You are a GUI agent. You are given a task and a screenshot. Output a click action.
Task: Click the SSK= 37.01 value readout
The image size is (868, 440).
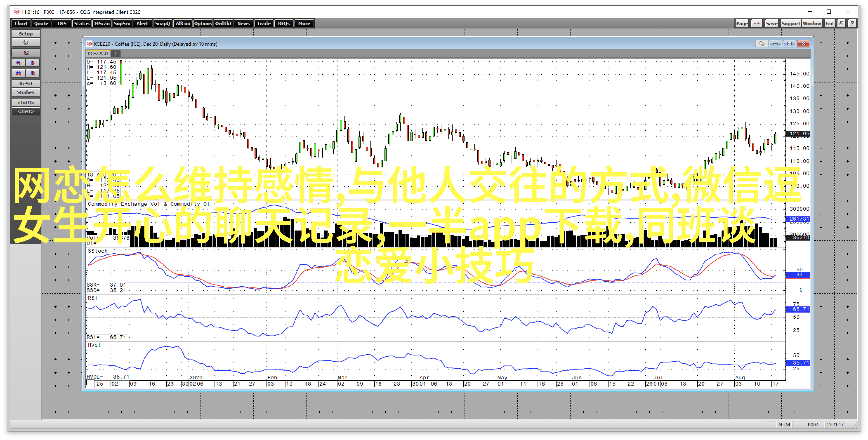pyautogui.click(x=106, y=285)
